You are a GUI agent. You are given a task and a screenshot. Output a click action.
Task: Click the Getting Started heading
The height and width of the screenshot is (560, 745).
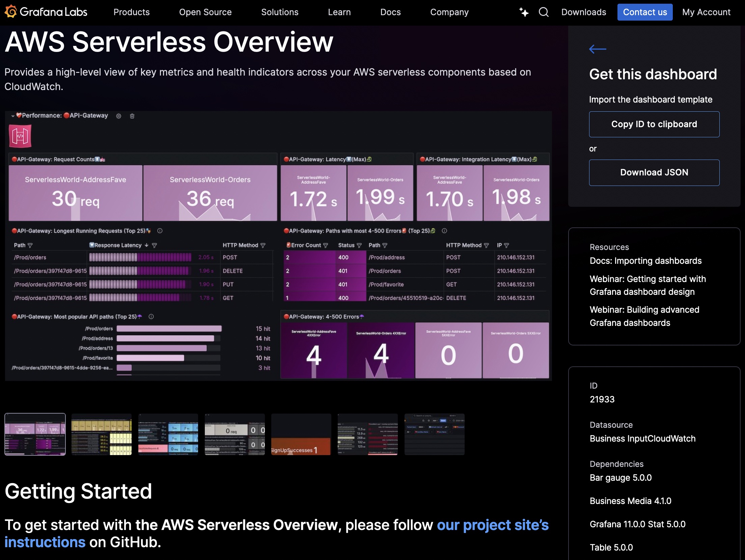pos(78,492)
